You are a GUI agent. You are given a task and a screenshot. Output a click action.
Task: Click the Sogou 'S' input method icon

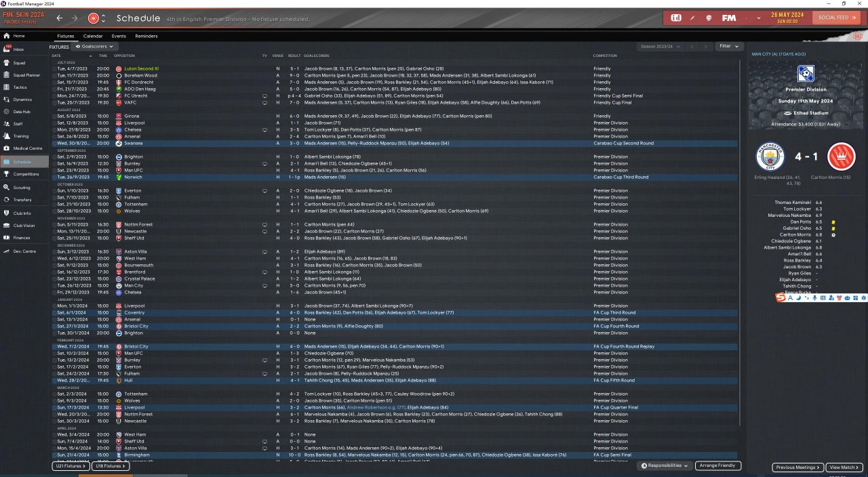tap(780, 298)
